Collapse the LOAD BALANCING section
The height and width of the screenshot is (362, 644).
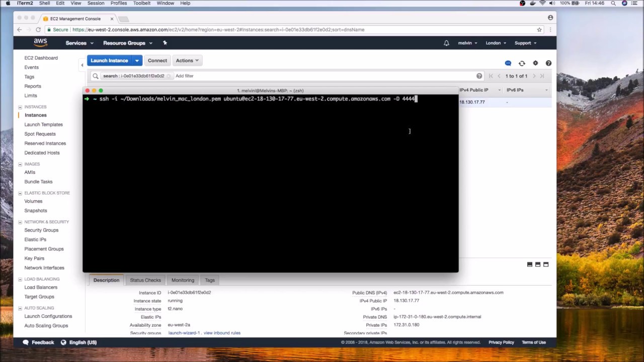coord(20,279)
